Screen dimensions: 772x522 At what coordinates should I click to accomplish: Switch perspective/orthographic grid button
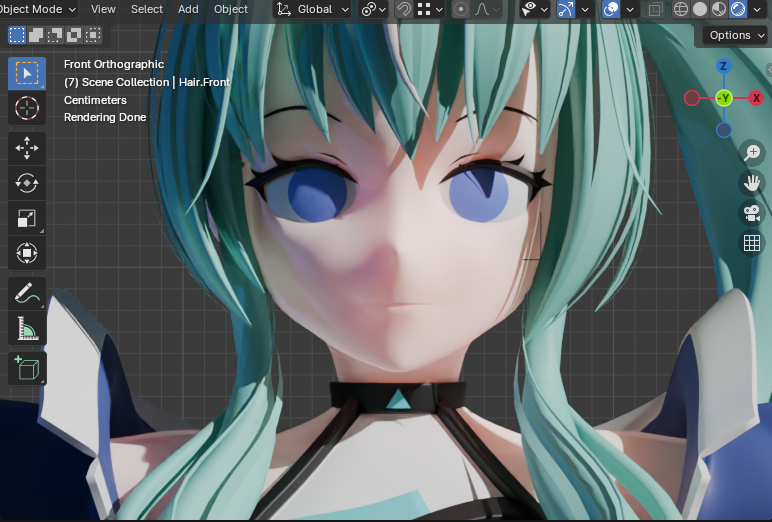(x=751, y=242)
